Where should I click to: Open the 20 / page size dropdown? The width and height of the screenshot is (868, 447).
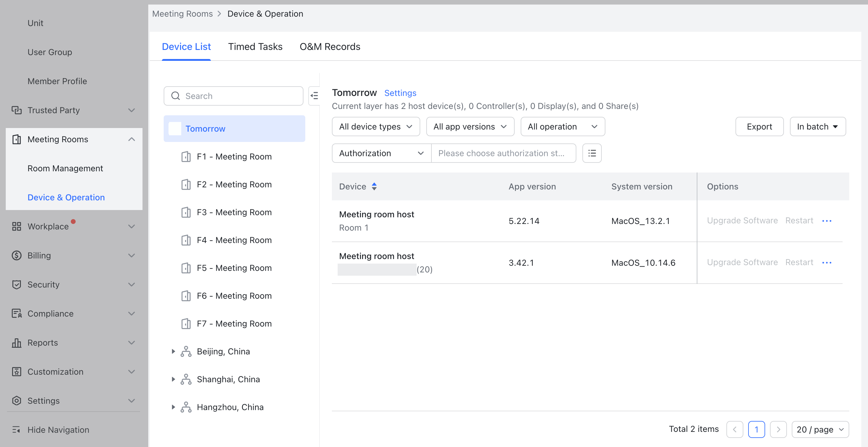tap(820, 429)
